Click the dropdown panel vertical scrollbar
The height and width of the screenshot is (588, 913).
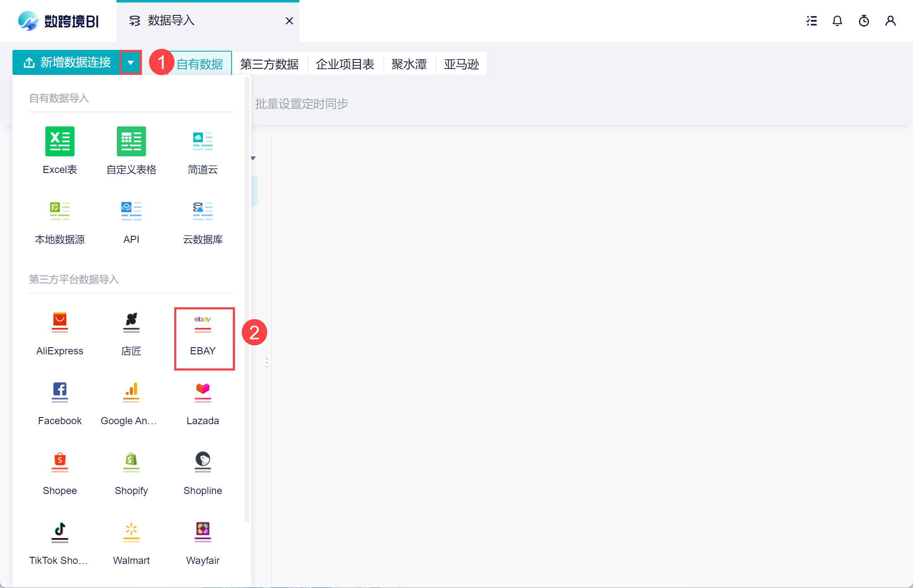[x=247, y=299]
